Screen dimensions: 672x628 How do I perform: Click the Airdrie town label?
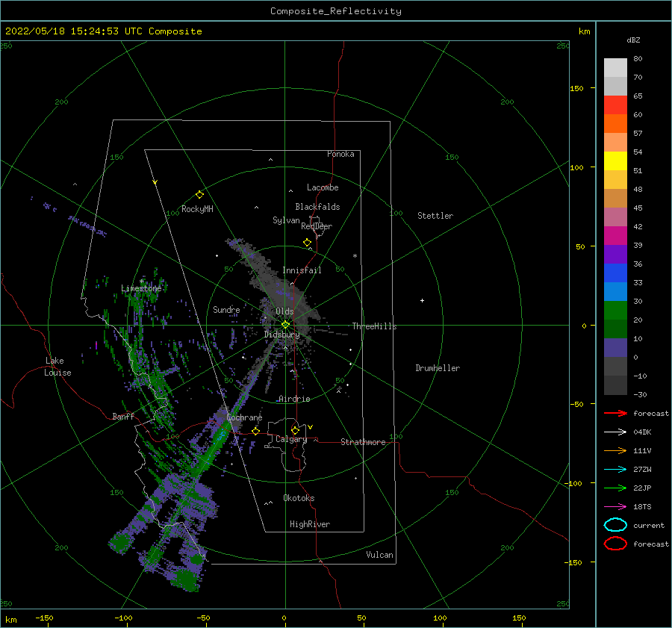click(x=294, y=399)
